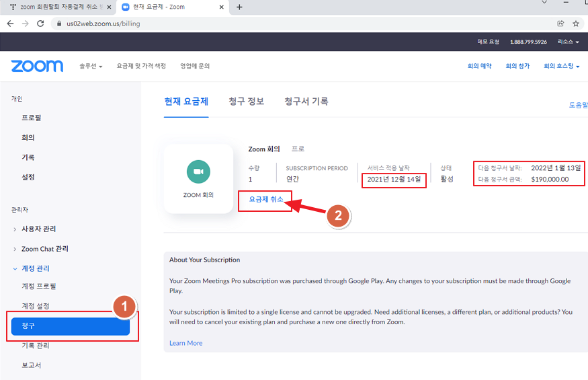Click the lock icon in address bar
Screen dimensions: 588x380
[59, 24]
